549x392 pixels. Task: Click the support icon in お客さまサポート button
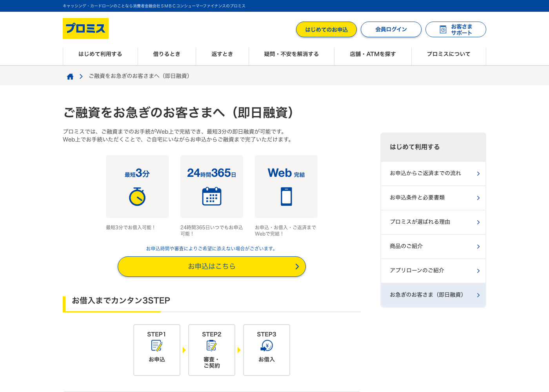pos(443,29)
